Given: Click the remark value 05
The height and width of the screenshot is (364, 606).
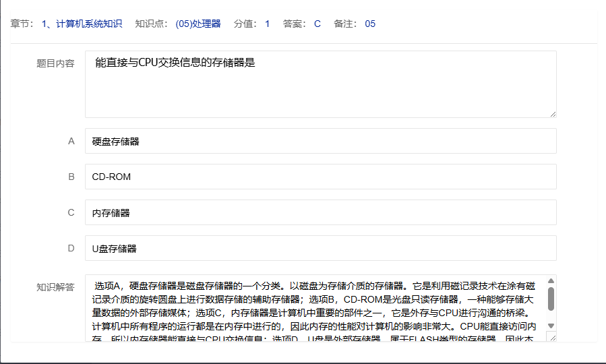Looking at the screenshot, I should tap(370, 24).
